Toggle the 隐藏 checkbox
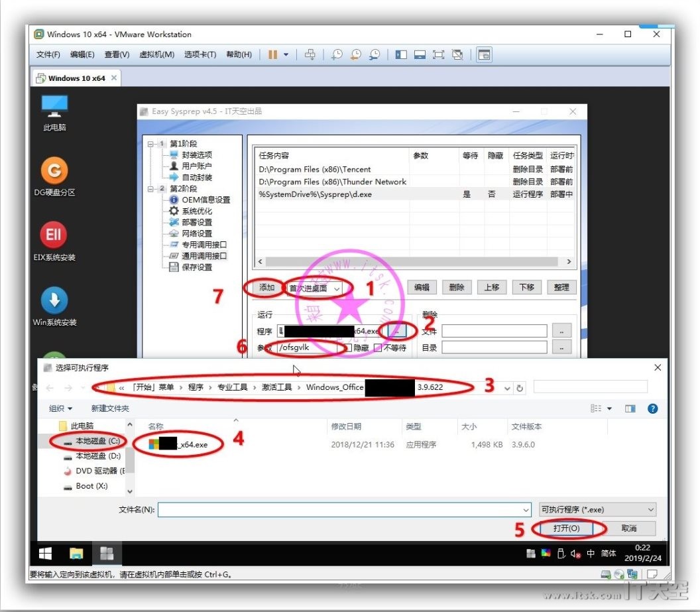Viewport: 700px width, 612px height. (349, 347)
